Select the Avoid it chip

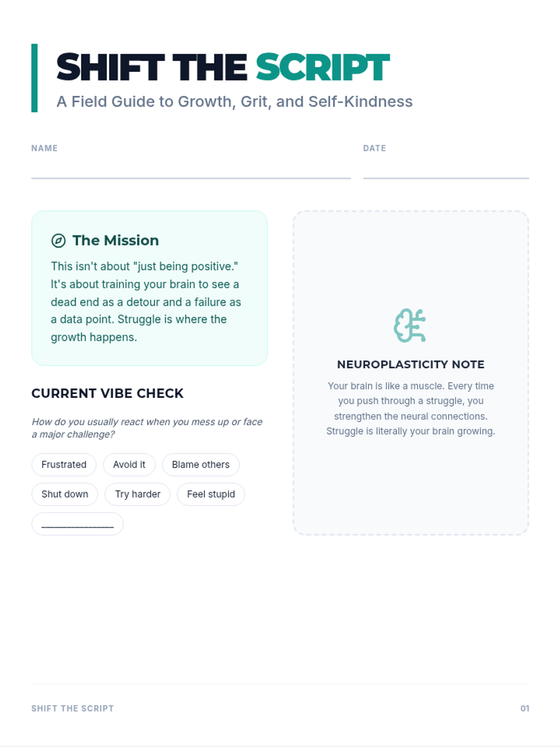[x=129, y=465]
